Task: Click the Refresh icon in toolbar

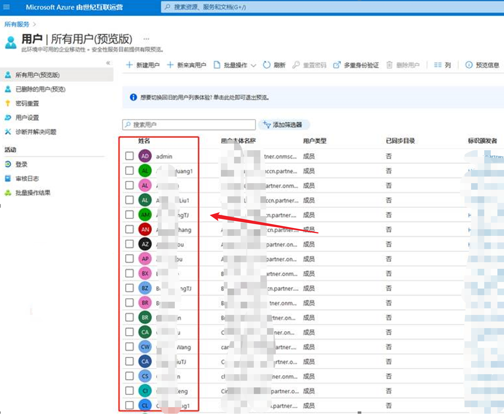Action: pyautogui.click(x=266, y=65)
